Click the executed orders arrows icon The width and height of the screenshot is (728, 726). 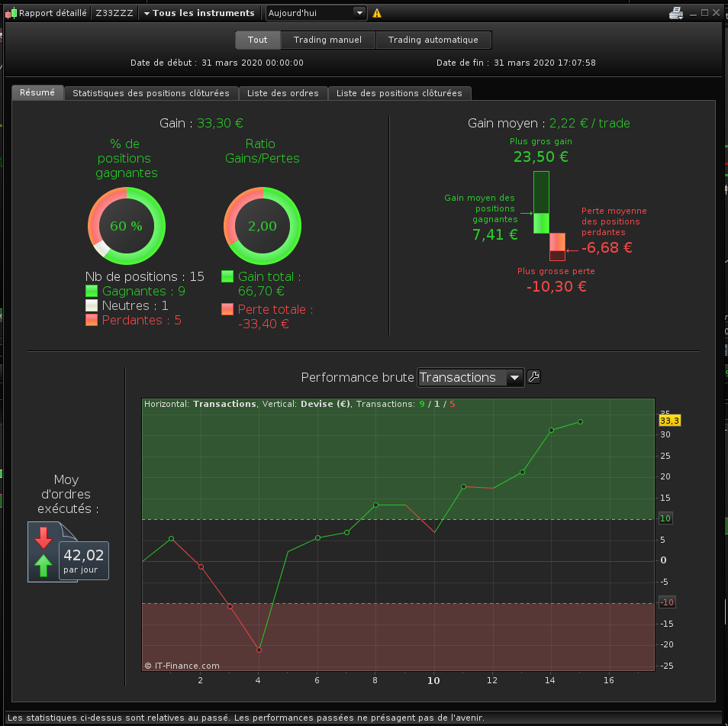(x=43, y=552)
